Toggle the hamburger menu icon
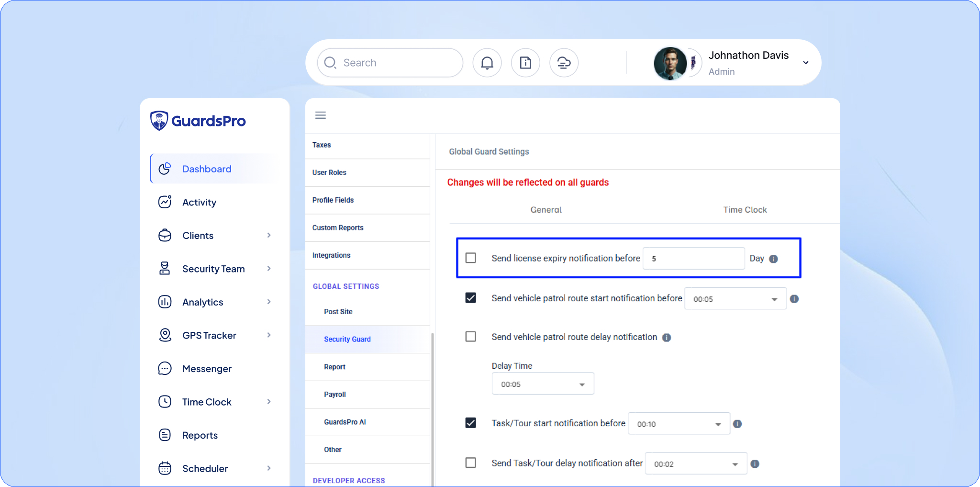The width and height of the screenshot is (980, 487). 321,115
